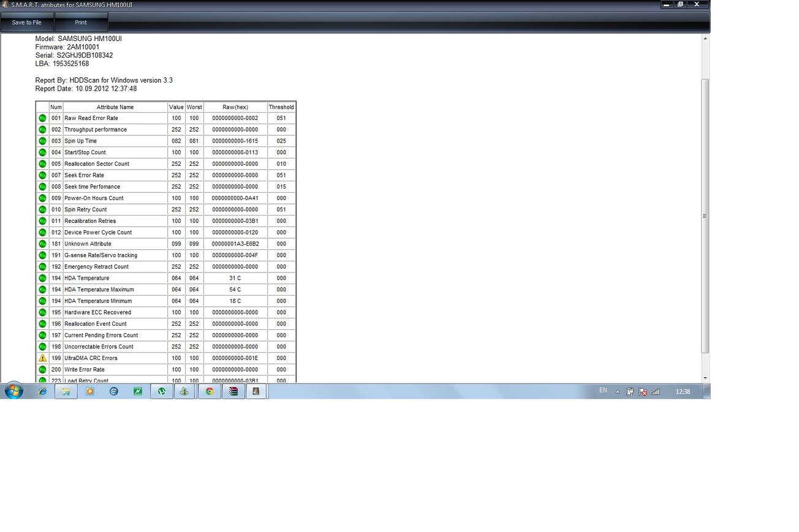
Task: Click green status icon for Emergency Retract Count
Action: (42, 267)
